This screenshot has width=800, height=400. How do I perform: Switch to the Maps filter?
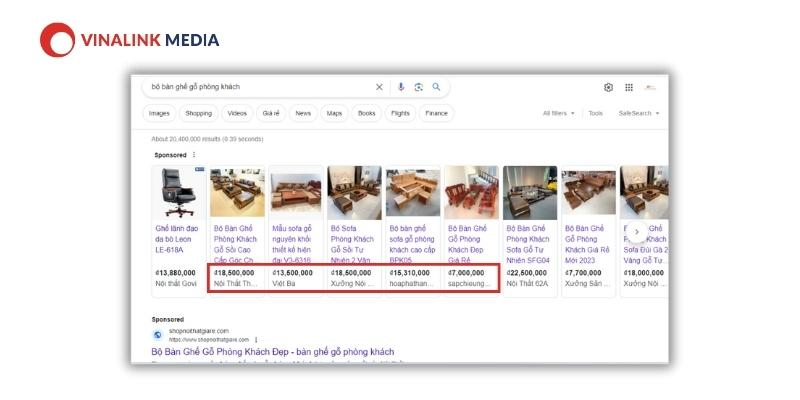coord(334,113)
